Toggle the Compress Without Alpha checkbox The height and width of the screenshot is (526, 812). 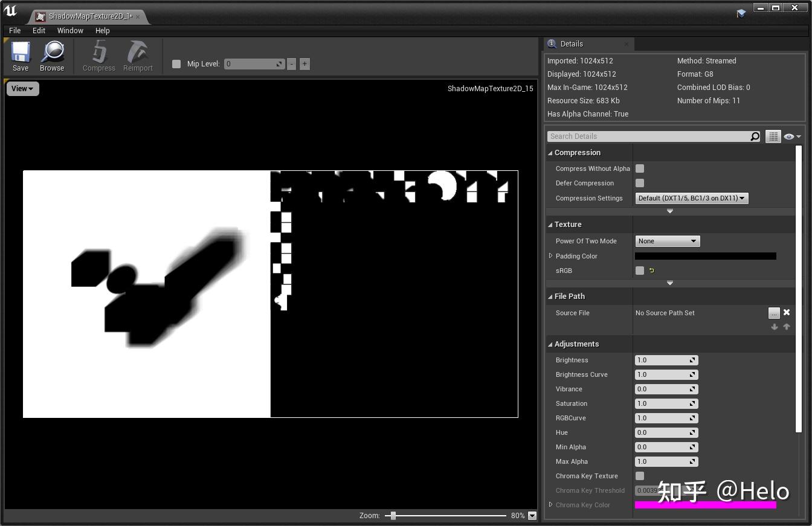coord(640,168)
